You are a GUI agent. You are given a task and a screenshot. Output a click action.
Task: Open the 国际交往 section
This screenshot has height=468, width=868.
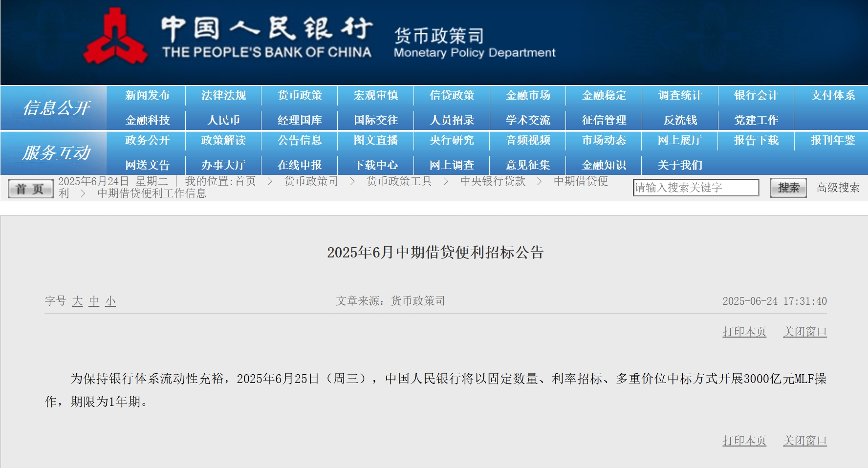(x=376, y=120)
